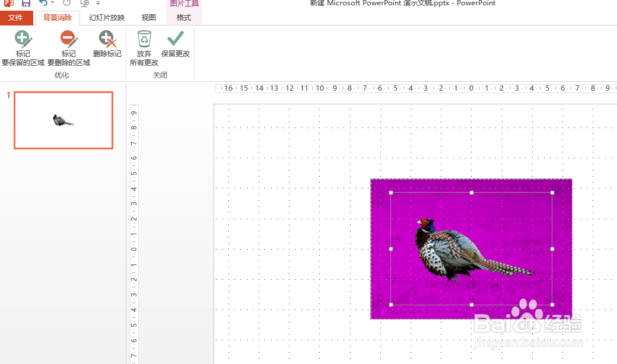Start slideshow from beginning quick access icon
Screen dimensions: 617x364
(85, 3)
